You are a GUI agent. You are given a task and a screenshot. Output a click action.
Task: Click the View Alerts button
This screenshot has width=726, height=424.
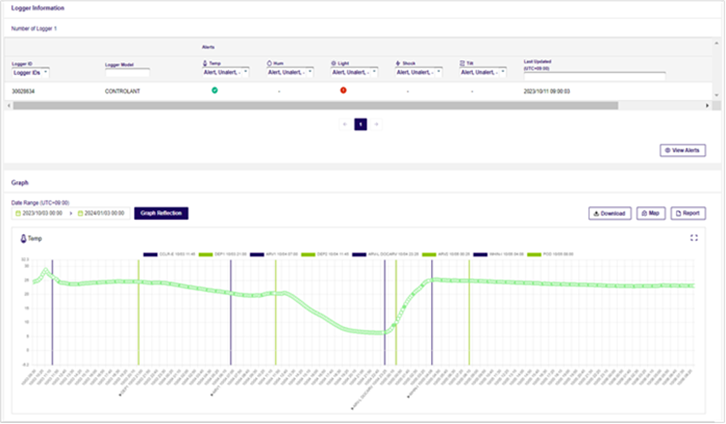[682, 150]
